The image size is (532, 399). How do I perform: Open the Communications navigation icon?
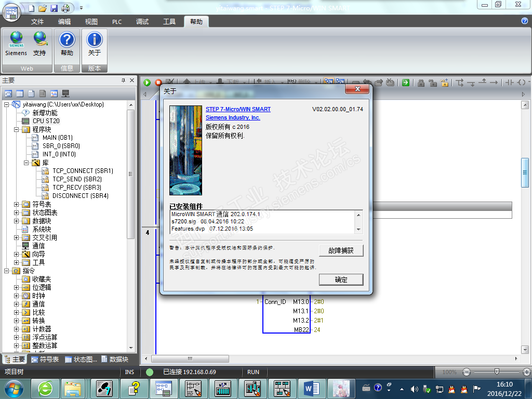tap(65, 94)
